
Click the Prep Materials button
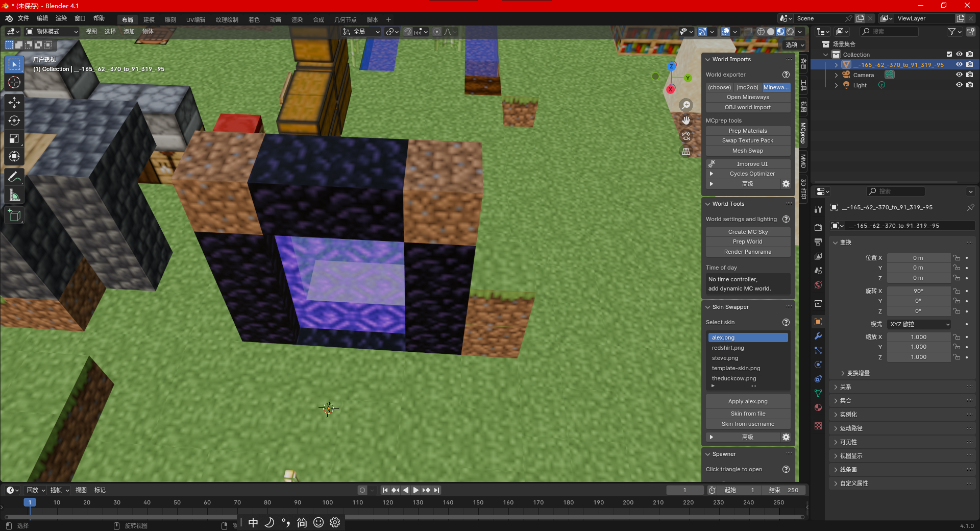point(748,131)
